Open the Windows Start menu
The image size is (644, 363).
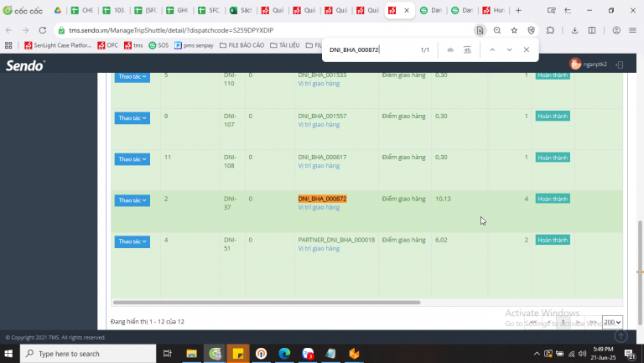[x=8, y=354]
